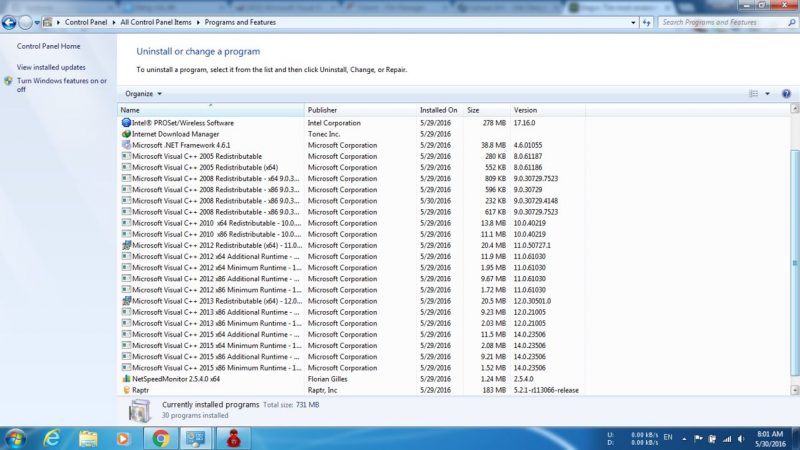Select Intel PROSet/Wireless Software icon
The width and height of the screenshot is (800, 450).
coord(126,123)
